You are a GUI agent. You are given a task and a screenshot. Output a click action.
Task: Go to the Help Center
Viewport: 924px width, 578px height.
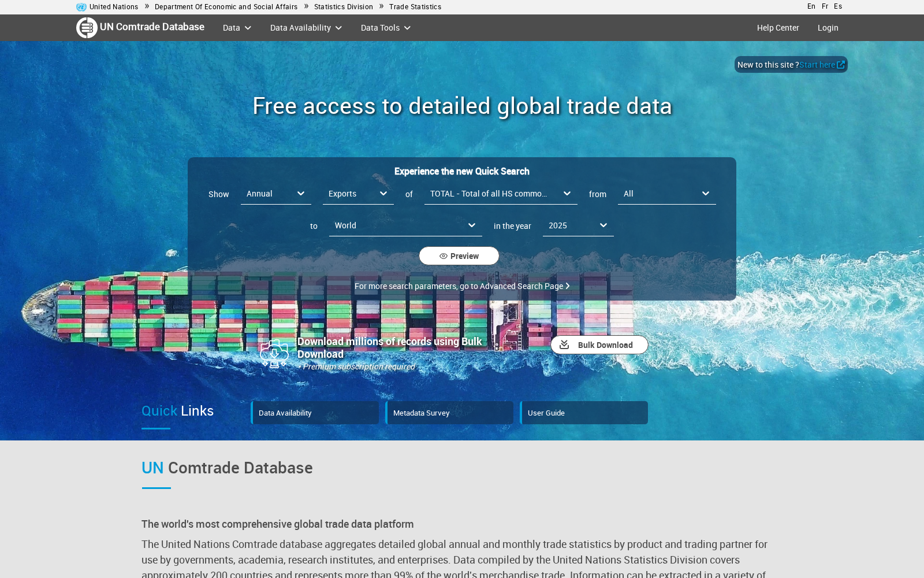click(778, 28)
